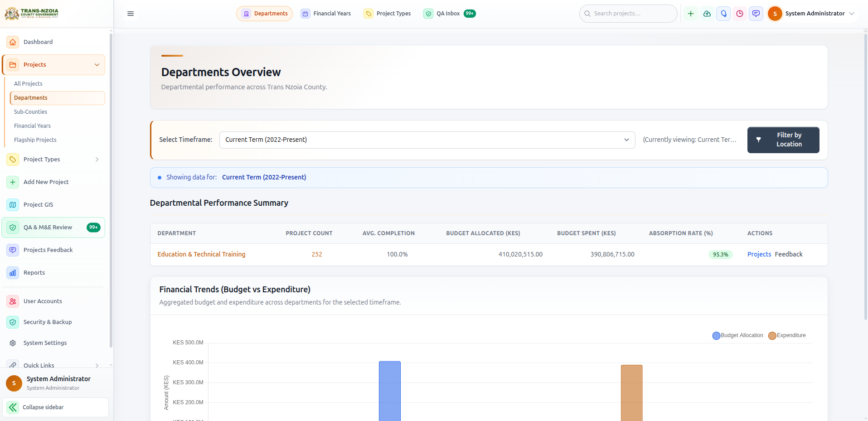868x421 pixels.
Task: Click the funnel icon on Filter by Location
Action: (x=759, y=140)
